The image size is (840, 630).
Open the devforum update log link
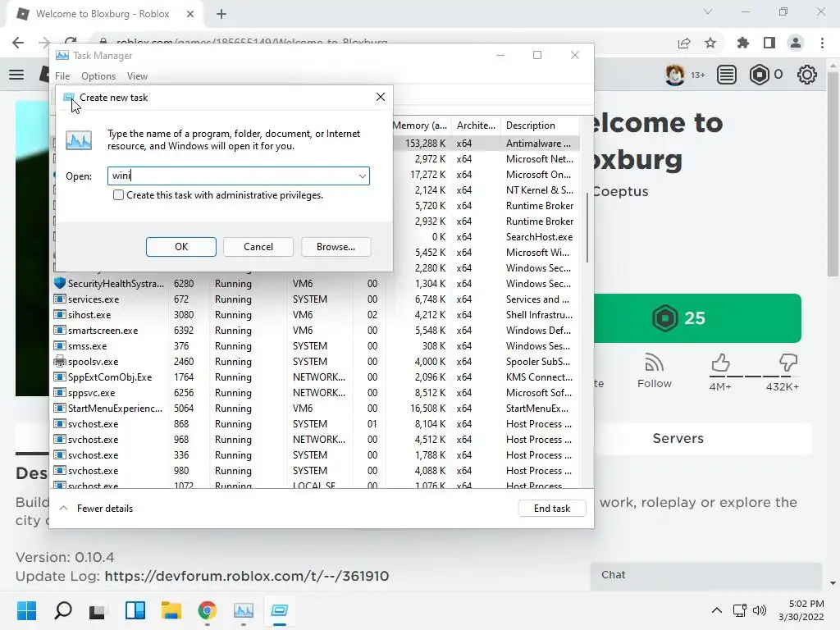pos(246,577)
